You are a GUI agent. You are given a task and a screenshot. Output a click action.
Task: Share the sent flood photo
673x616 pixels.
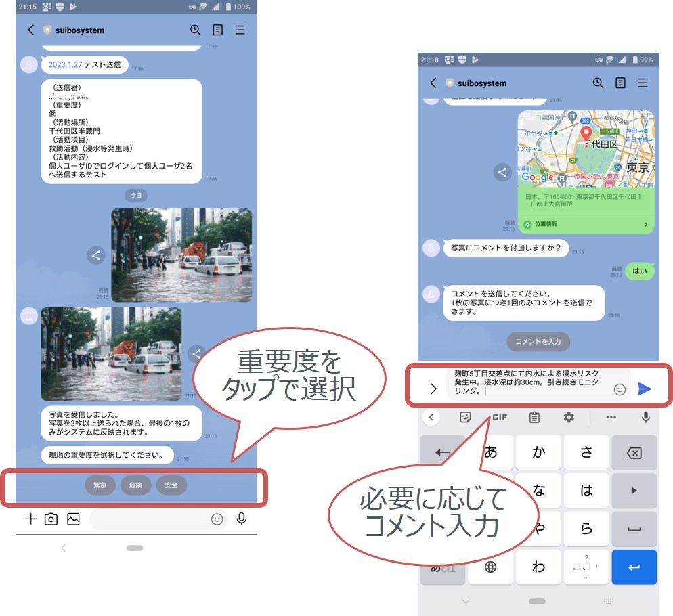pyautogui.click(x=96, y=255)
